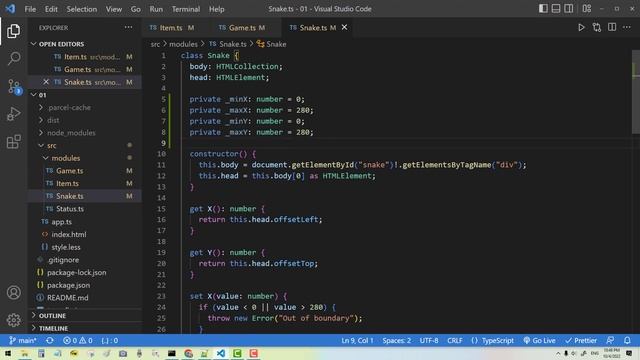Click the Synchronize Changes icon in status bar
Image resolution: width=640 pixels, height=360 pixels.
[x=50, y=340]
